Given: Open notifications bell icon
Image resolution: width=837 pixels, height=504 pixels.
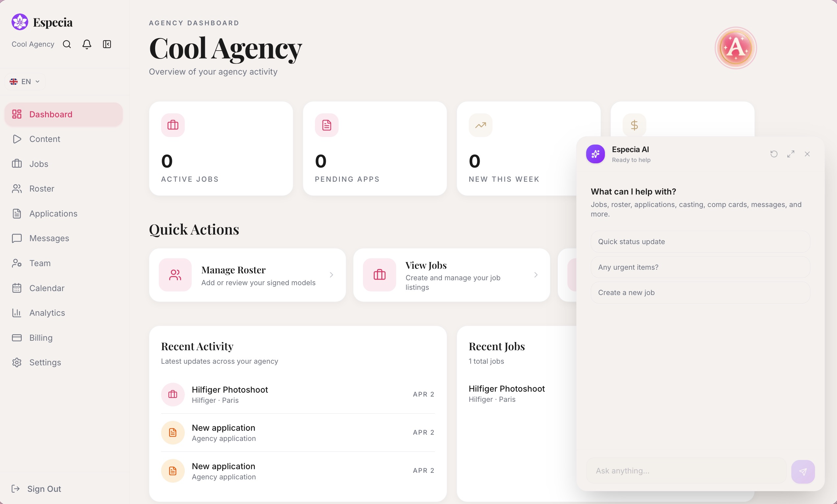Looking at the screenshot, I should (87, 44).
